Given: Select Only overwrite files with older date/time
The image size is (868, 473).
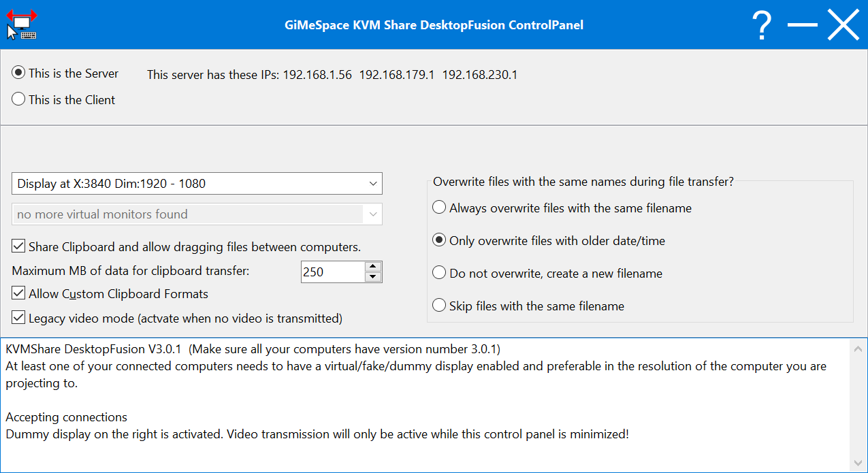Looking at the screenshot, I should point(440,241).
